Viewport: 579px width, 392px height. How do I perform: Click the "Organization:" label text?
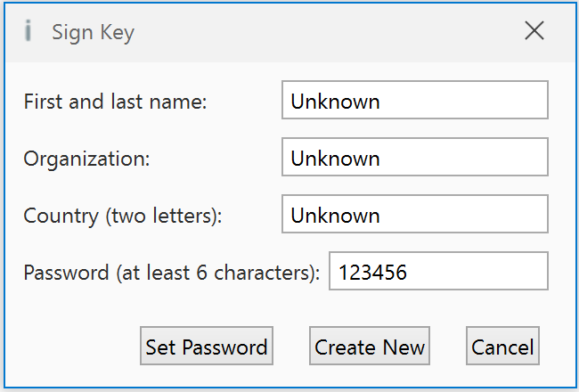(87, 159)
